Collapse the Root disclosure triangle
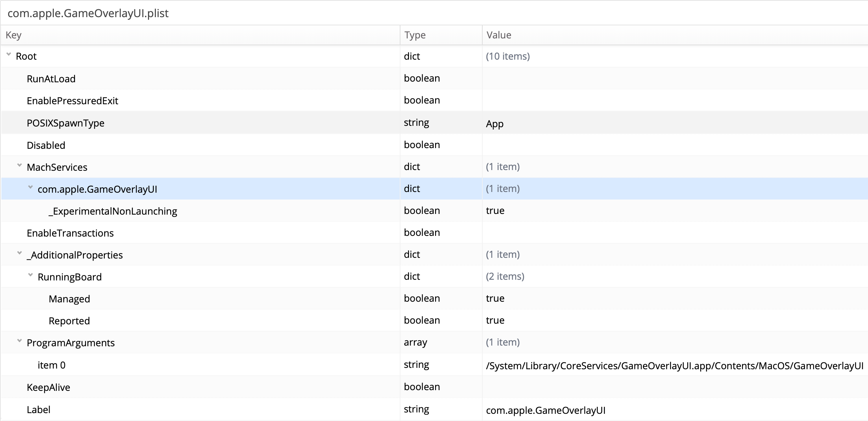Viewport: 868px width, 421px height. tap(9, 55)
